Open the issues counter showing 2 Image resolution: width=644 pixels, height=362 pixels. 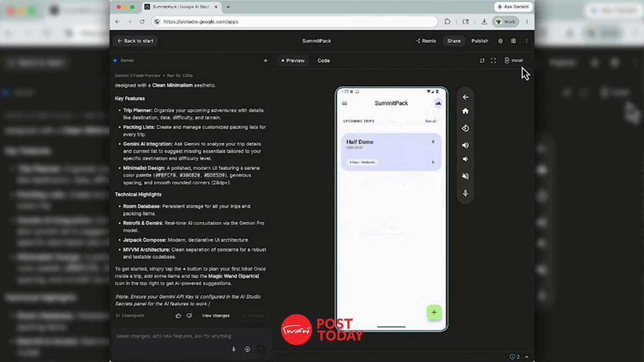click(515, 357)
